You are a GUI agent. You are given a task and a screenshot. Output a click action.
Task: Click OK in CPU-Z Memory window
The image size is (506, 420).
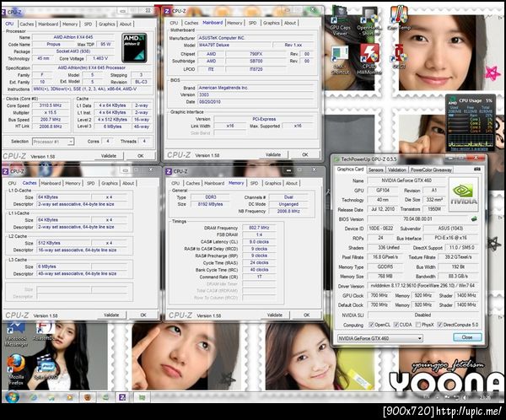[x=307, y=315]
